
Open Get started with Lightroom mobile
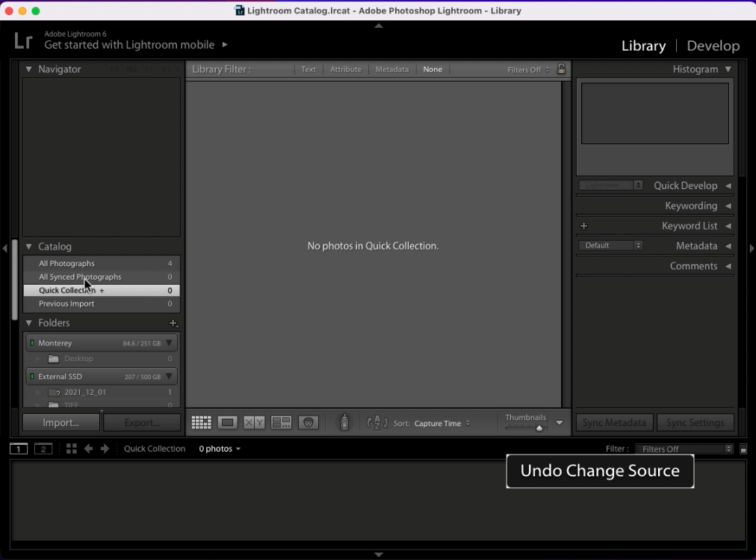click(x=129, y=45)
